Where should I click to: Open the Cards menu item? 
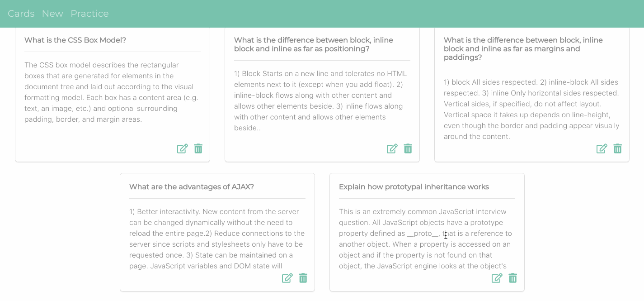21,14
